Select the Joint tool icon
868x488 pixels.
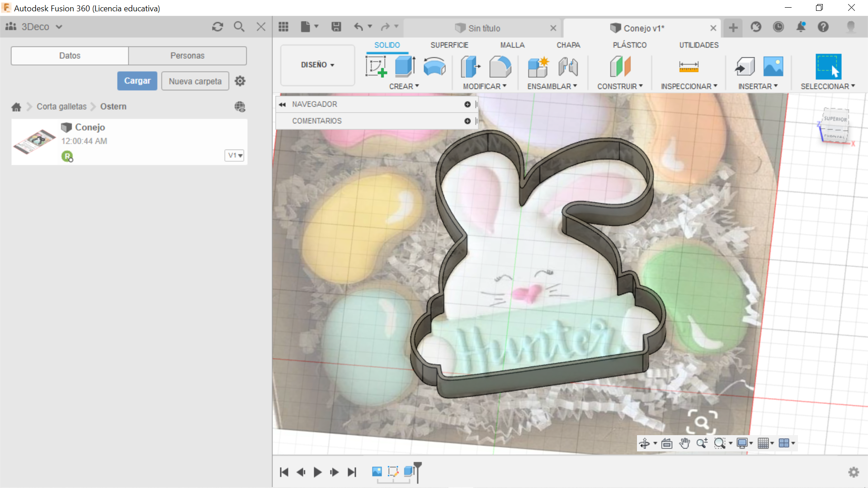tap(568, 67)
